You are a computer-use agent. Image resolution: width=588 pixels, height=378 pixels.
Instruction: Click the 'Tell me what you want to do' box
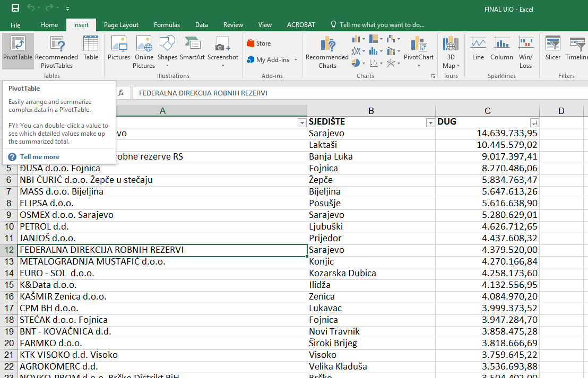[x=378, y=25]
